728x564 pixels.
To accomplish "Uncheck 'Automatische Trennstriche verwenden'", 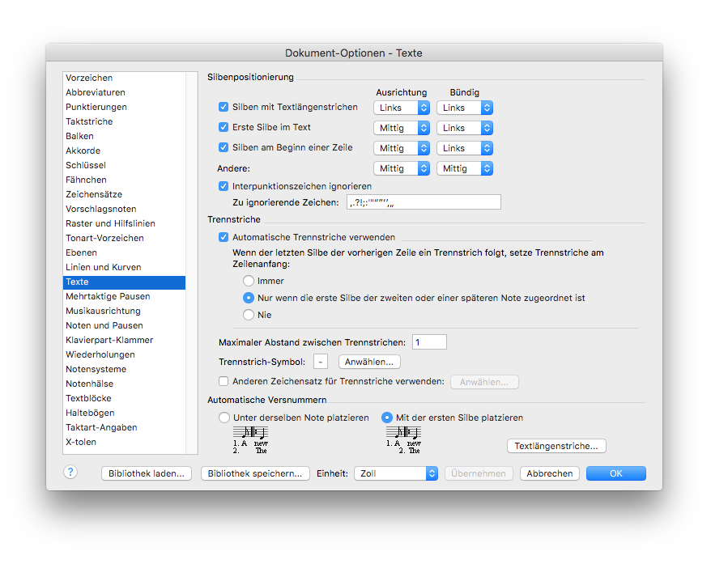I will [x=224, y=237].
